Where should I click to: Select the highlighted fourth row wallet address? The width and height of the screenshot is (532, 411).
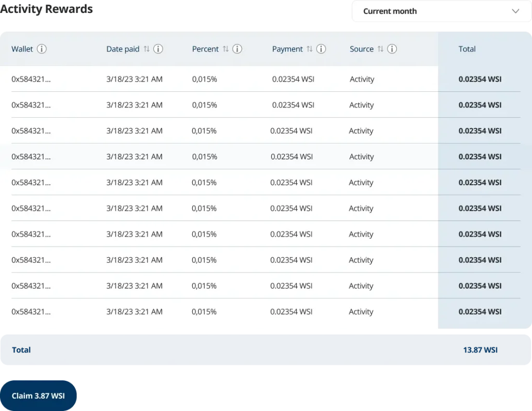coord(31,157)
